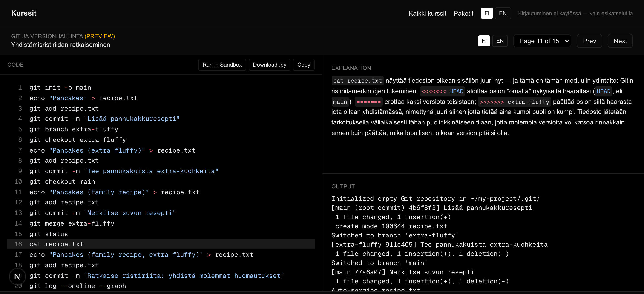644x294 pixels.
Task: Open the Paketit navigation link
Action: point(463,14)
